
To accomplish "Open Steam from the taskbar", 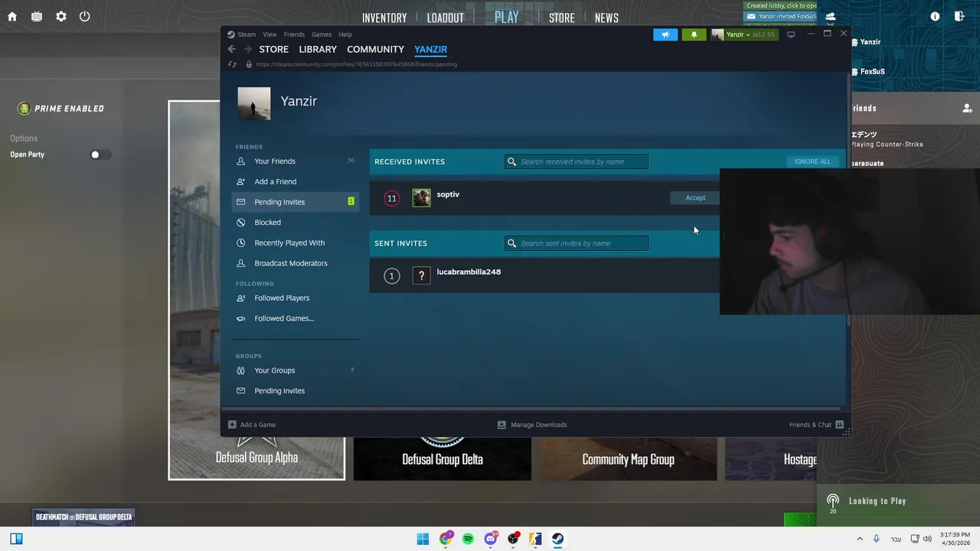I will tap(558, 539).
